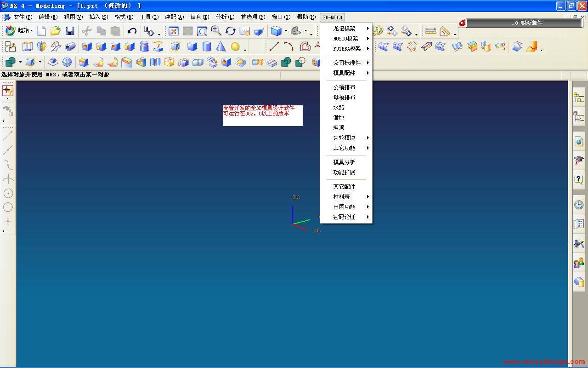Create a Block primitive
Viewport: 588px width, 368px height.
coord(192,46)
